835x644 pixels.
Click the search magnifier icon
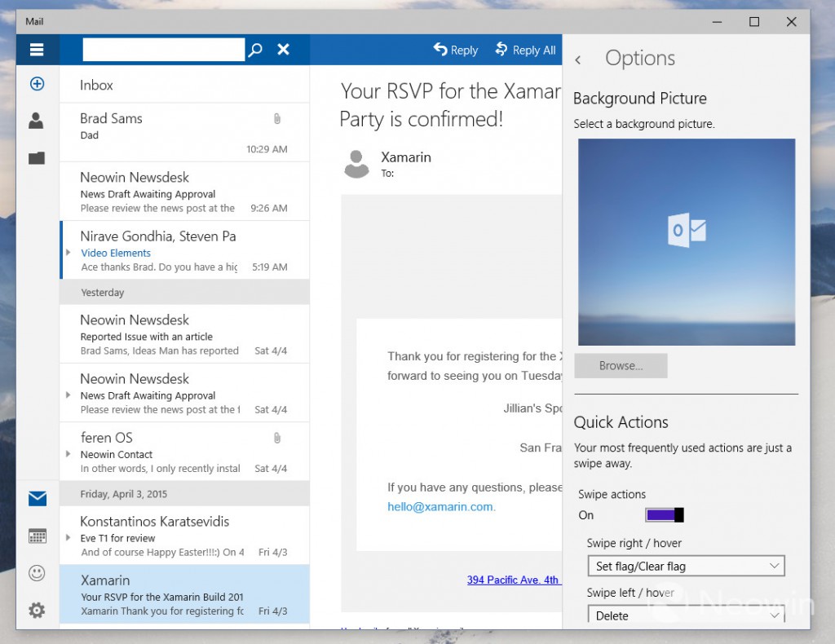tap(255, 50)
